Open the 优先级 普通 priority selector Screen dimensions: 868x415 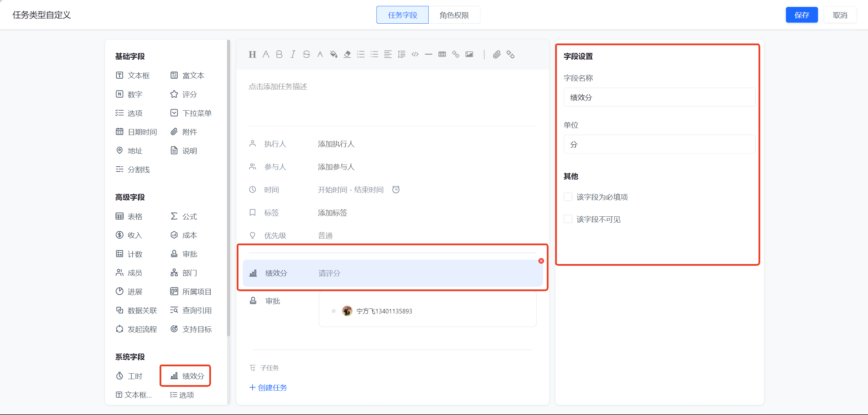(x=325, y=236)
